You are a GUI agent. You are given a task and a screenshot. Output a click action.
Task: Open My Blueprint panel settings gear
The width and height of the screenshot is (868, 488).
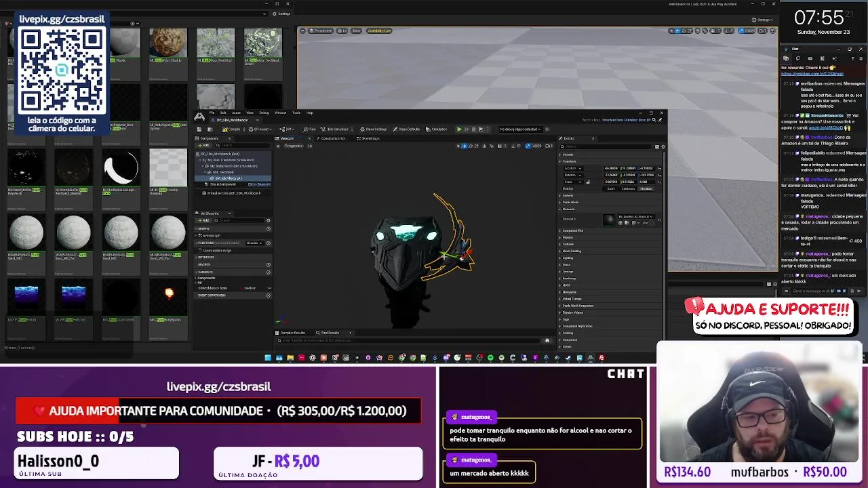click(x=269, y=220)
